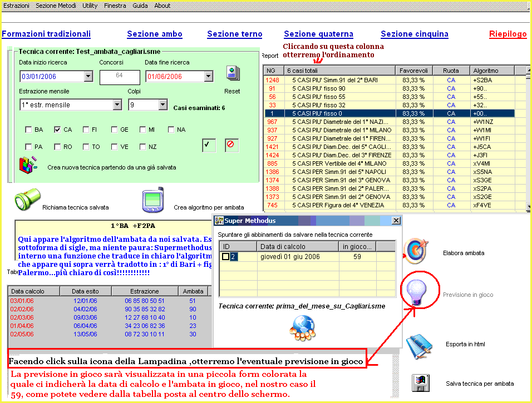532x403 pixels.
Task: Open the Finestra menu
Action: click(x=115, y=6)
